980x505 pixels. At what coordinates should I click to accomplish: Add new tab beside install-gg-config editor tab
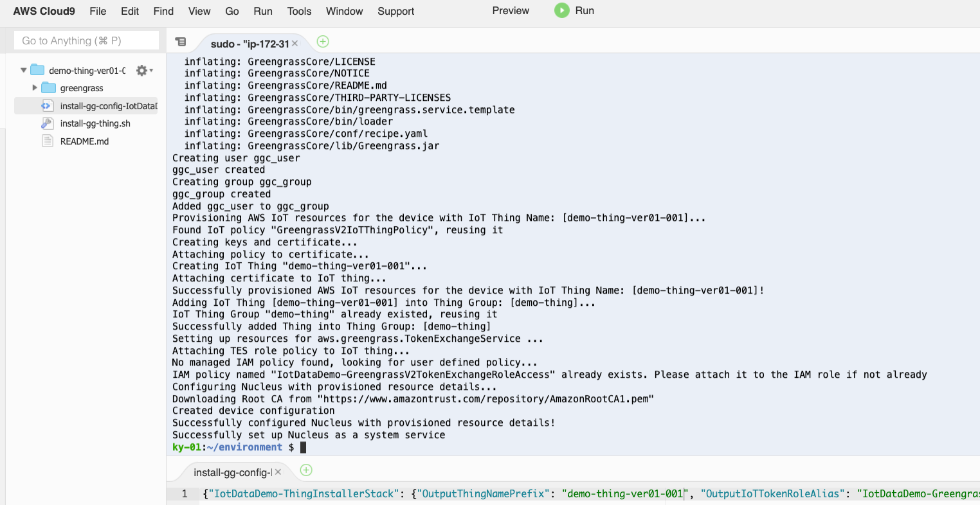click(x=306, y=470)
